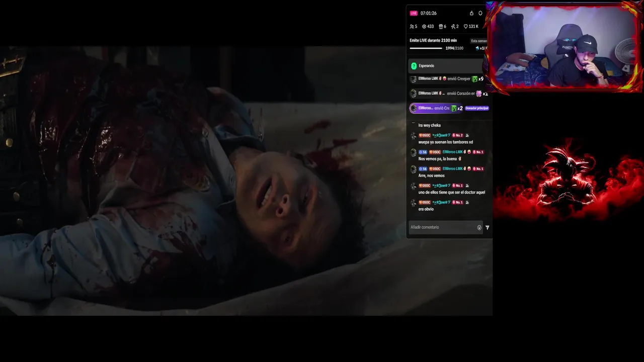644x362 pixels.
Task: Click ElWeroo LMK avatar in Creeper x9 row
Action: tap(414, 79)
